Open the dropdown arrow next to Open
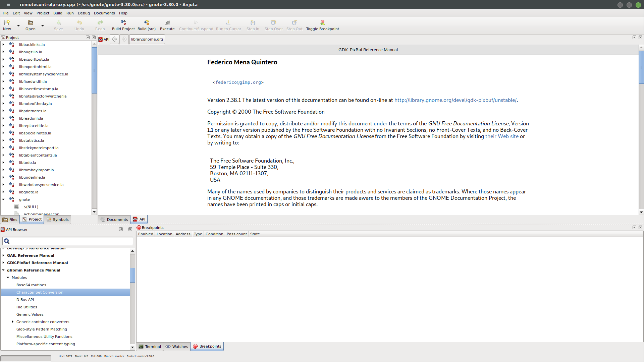The image size is (644, 362). click(43, 25)
